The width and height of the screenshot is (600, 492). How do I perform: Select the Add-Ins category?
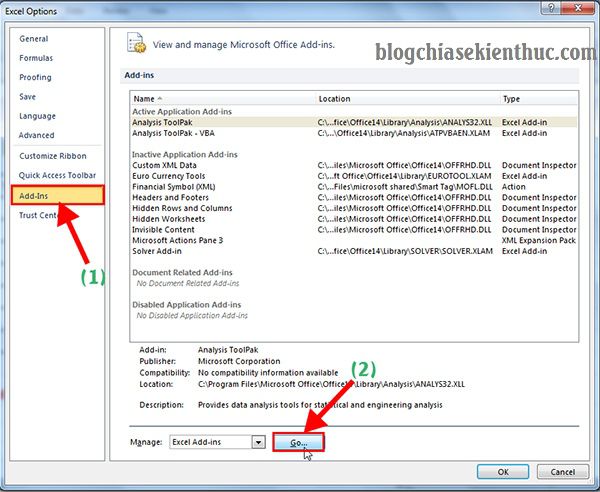[57, 195]
